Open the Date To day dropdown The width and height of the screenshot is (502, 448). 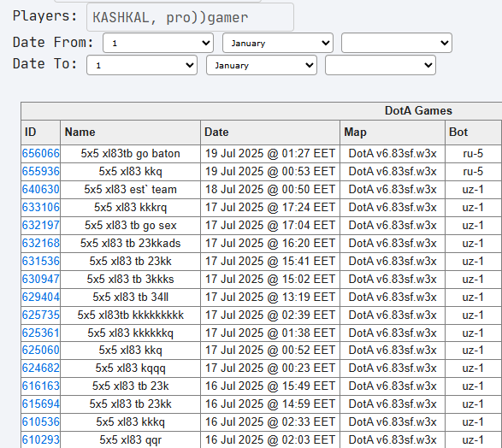142,65
